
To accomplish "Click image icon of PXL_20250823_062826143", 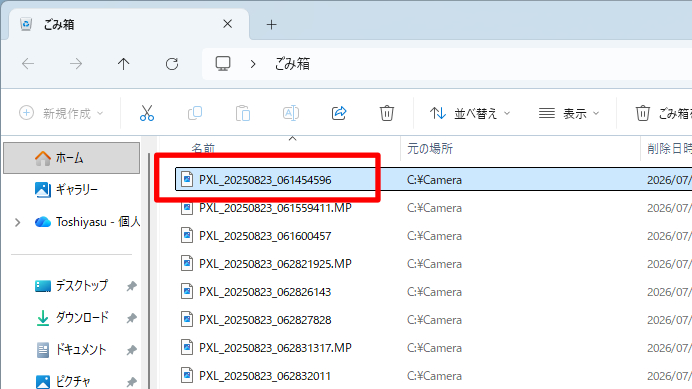I will pyautogui.click(x=187, y=291).
